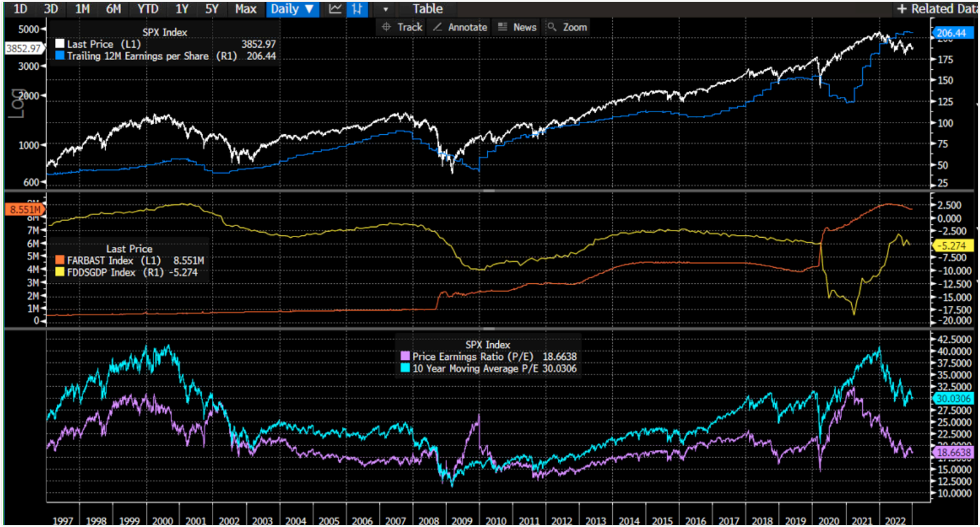Click the 30.0306 axis value label
The height and width of the screenshot is (527, 980).
click(953, 398)
